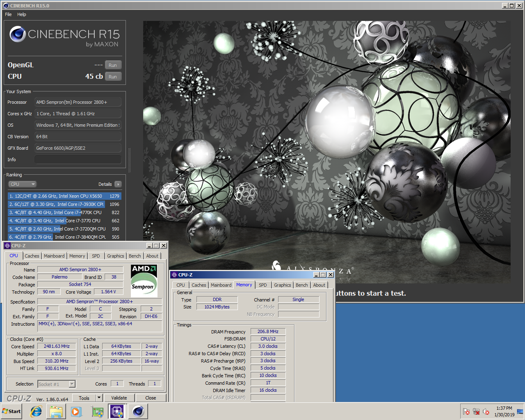Open the taskbar clock showing 1:37 PM
Image resolution: width=525 pixels, height=420 pixels.
click(x=504, y=411)
